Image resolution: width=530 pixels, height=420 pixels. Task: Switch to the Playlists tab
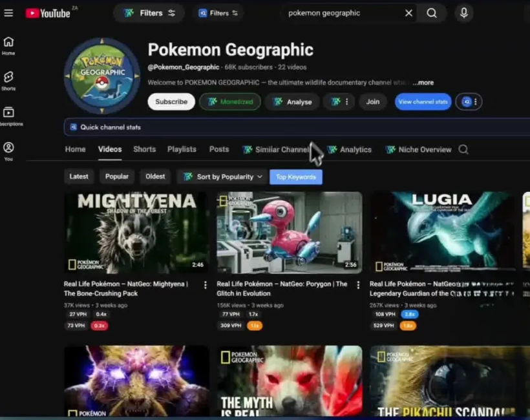coord(182,149)
